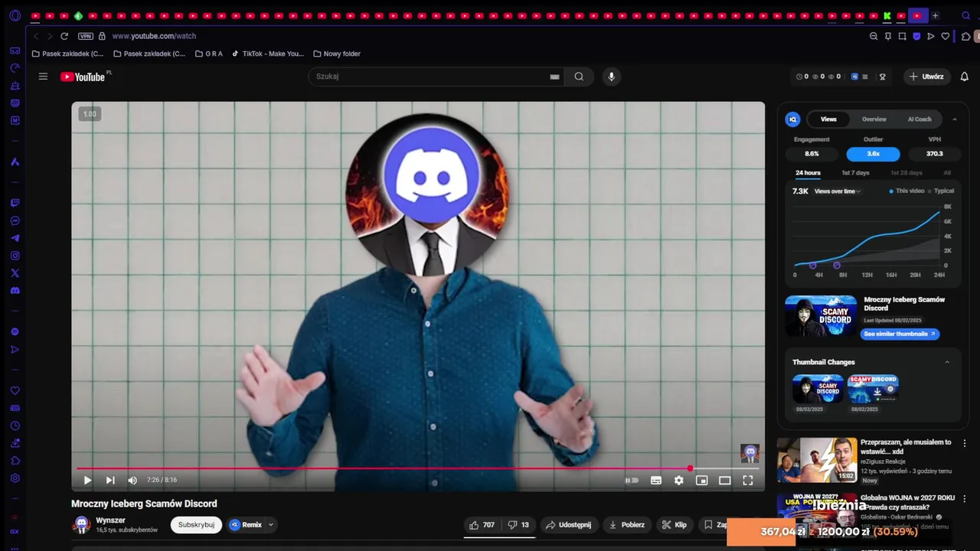Click the 1.00 playback speed badge
This screenshot has width=980, height=551.
coord(90,114)
